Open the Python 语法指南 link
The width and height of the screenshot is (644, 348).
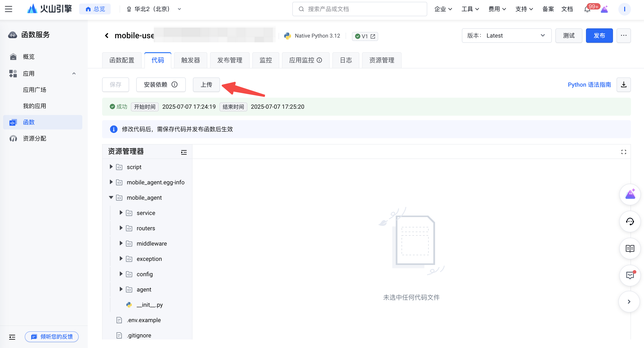tap(589, 85)
